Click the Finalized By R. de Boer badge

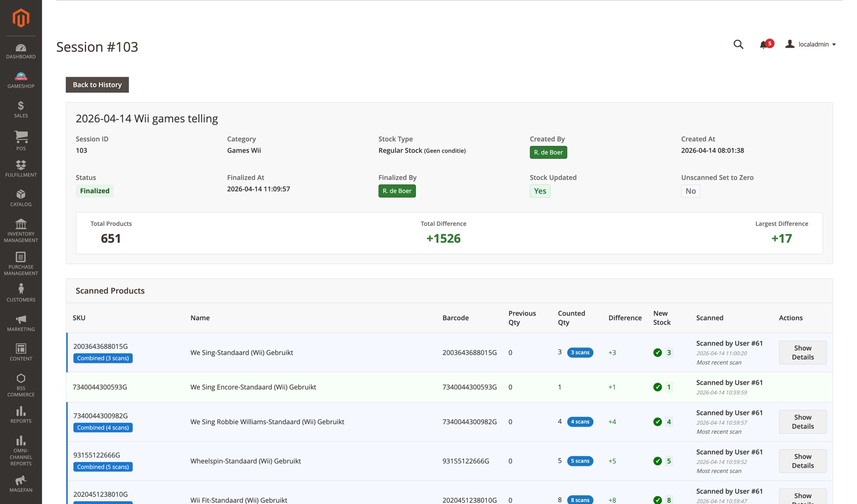pos(397,191)
